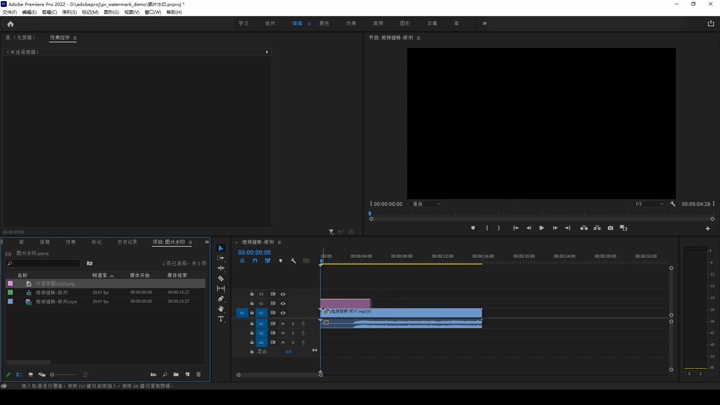Click the Home icon at top left

(10, 23)
